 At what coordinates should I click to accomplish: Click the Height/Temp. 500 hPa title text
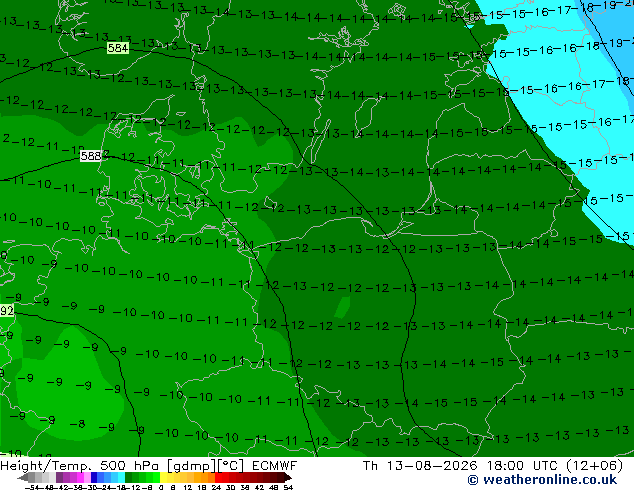click(80, 466)
